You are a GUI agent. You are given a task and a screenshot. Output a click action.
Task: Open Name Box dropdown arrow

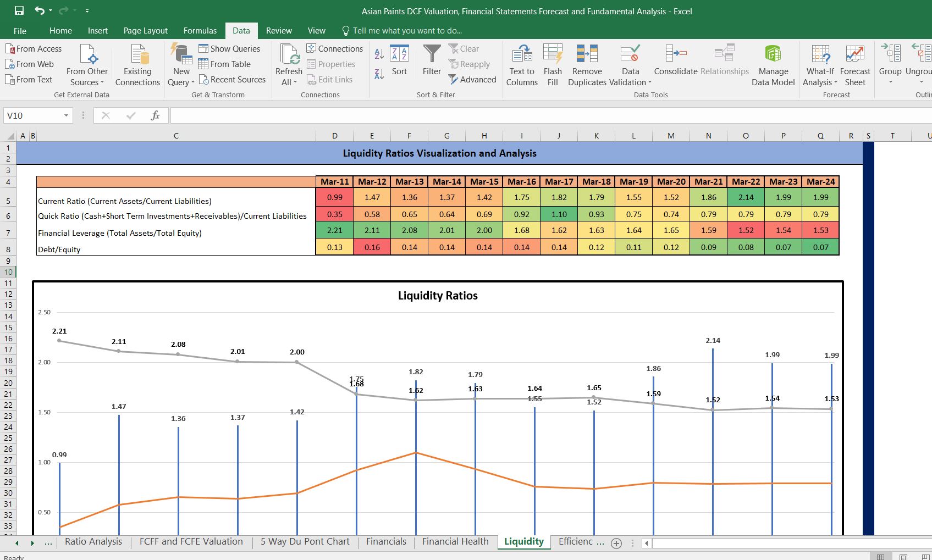tap(66, 115)
